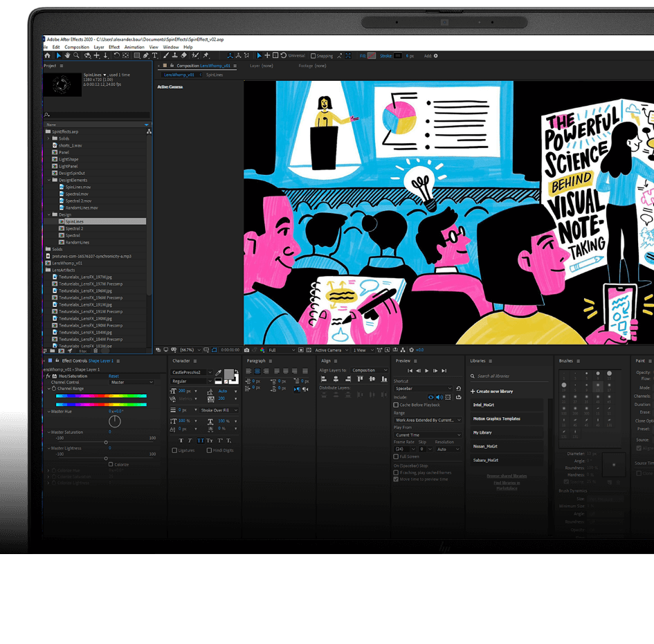Select the Puppet Pin tool
The image size is (654, 644).
pos(206,55)
